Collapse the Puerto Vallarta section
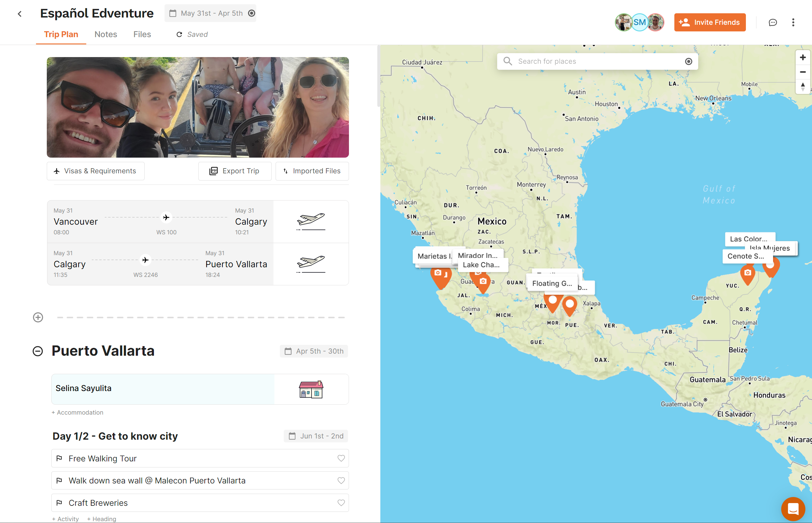The image size is (812, 523). point(38,351)
